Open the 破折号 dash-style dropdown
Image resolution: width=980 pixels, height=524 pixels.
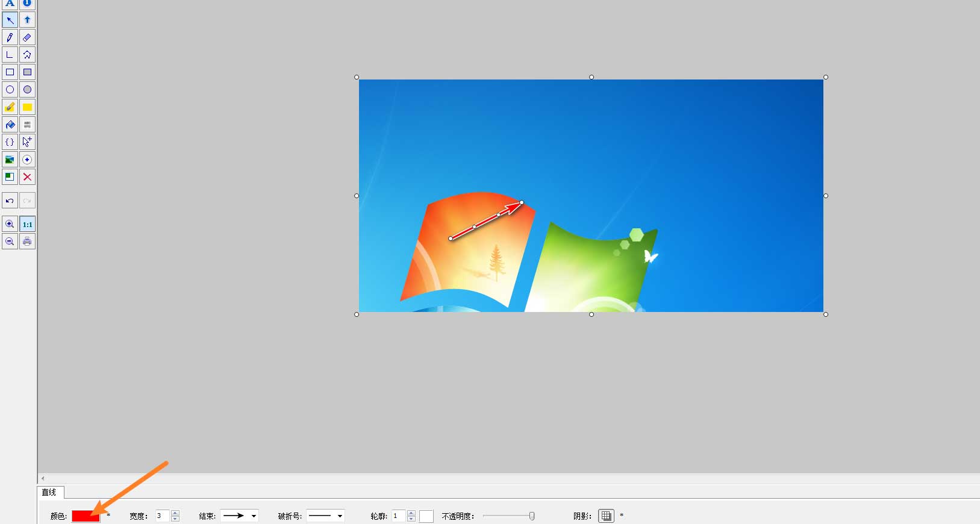(325, 516)
